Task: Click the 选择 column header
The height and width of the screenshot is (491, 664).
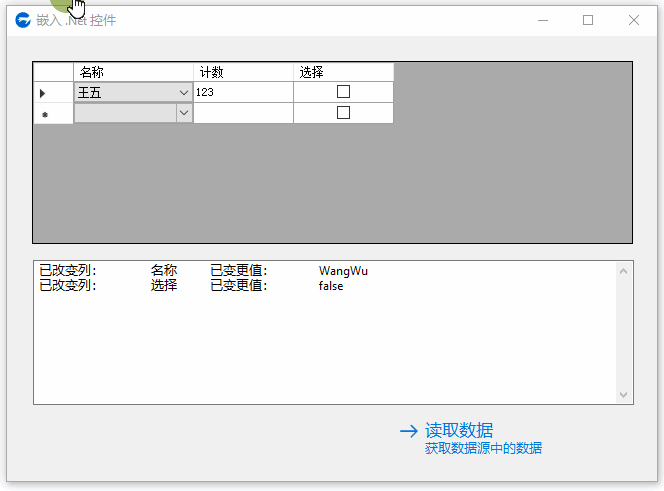Action: pos(343,72)
